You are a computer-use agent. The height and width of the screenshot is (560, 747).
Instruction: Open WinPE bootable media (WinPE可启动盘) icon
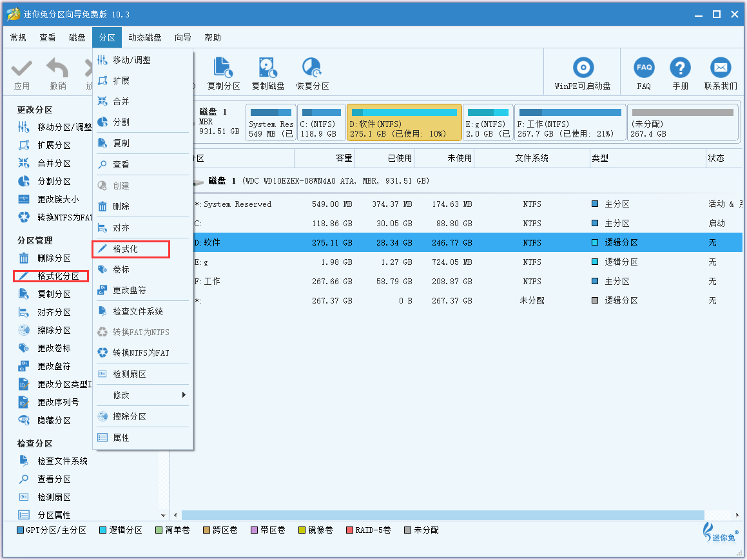pyautogui.click(x=583, y=68)
